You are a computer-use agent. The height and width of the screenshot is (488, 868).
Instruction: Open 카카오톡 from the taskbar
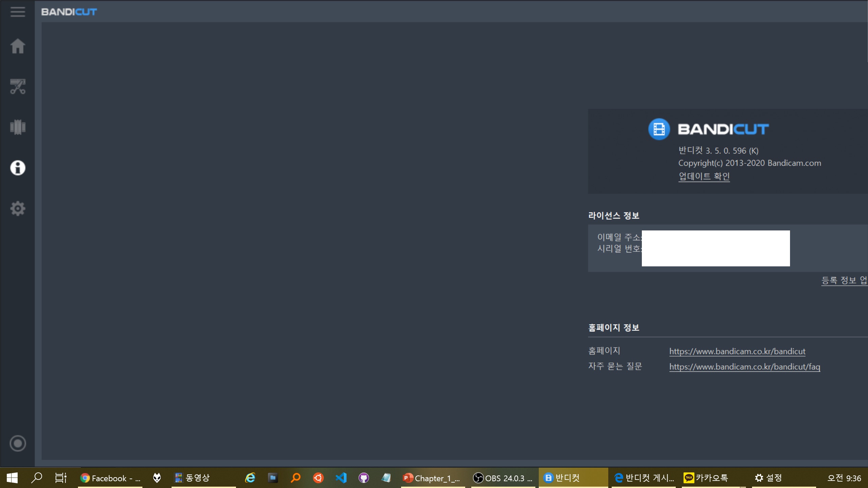(x=714, y=478)
